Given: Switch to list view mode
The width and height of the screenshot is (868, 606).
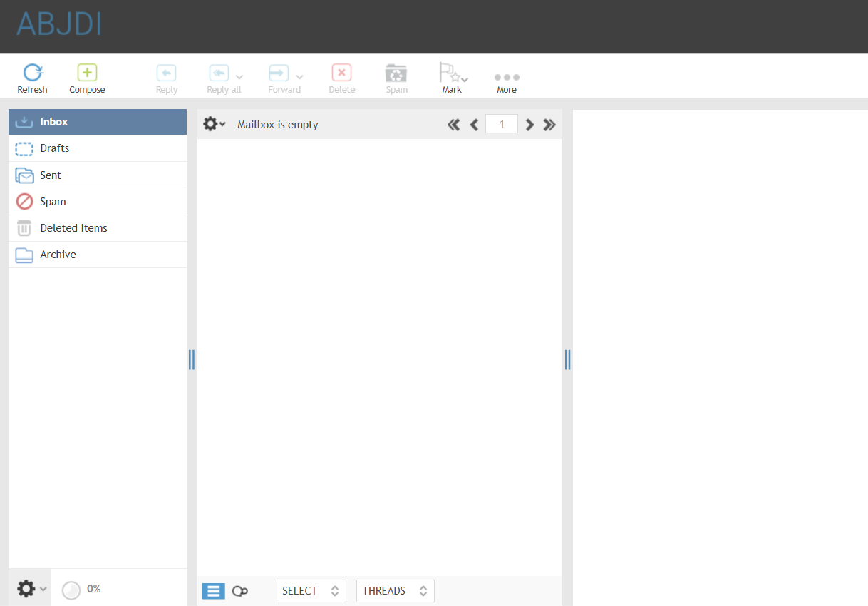Looking at the screenshot, I should tap(214, 591).
